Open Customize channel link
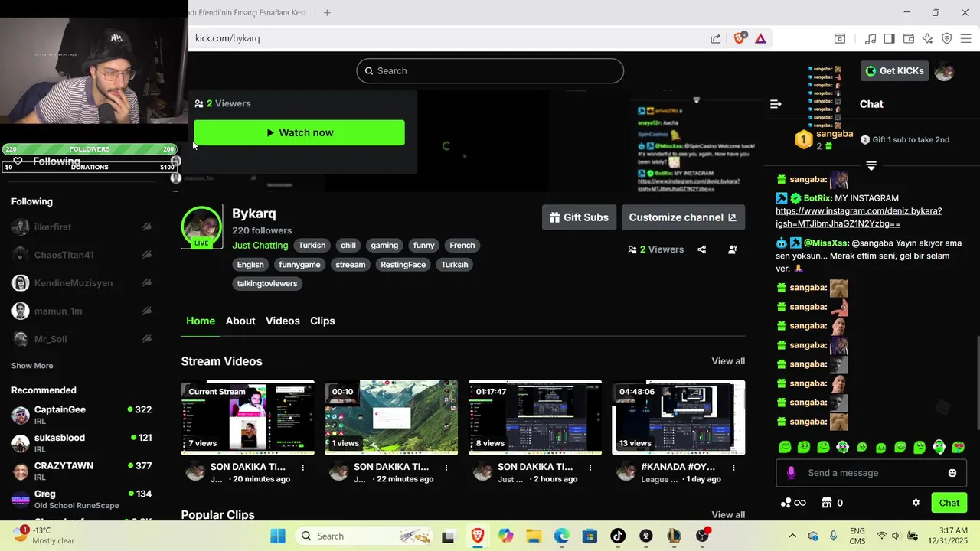Screen dimensions: 980x551 683,217
